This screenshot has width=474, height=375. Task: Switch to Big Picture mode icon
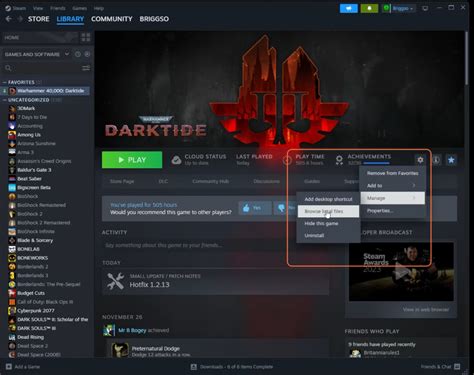coord(425,8)
